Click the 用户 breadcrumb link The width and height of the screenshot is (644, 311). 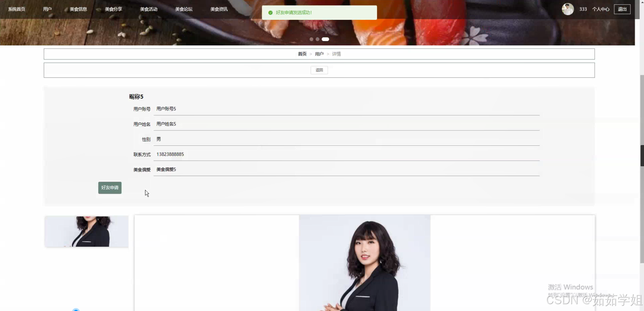pyautogui.click(x=319, y=54)
